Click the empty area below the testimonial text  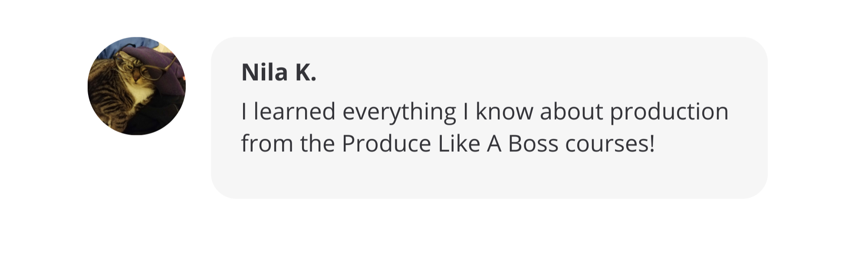point(489,178)
